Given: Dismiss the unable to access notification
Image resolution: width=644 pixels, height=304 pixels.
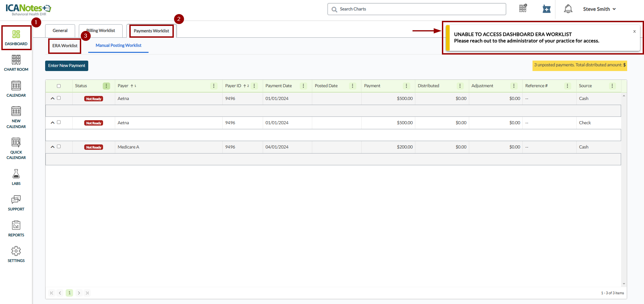Looking at the screenshot, I should 634,31.
